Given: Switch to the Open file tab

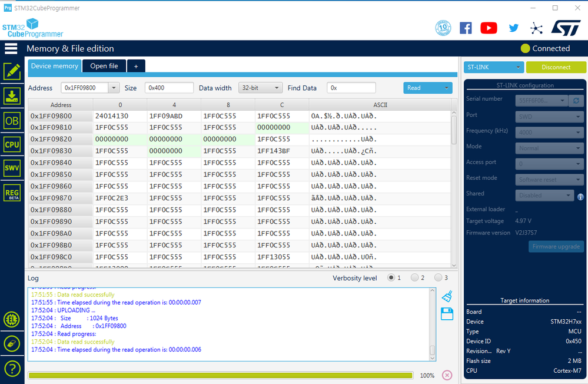Looking at the screenshot, I should (104, 66).
